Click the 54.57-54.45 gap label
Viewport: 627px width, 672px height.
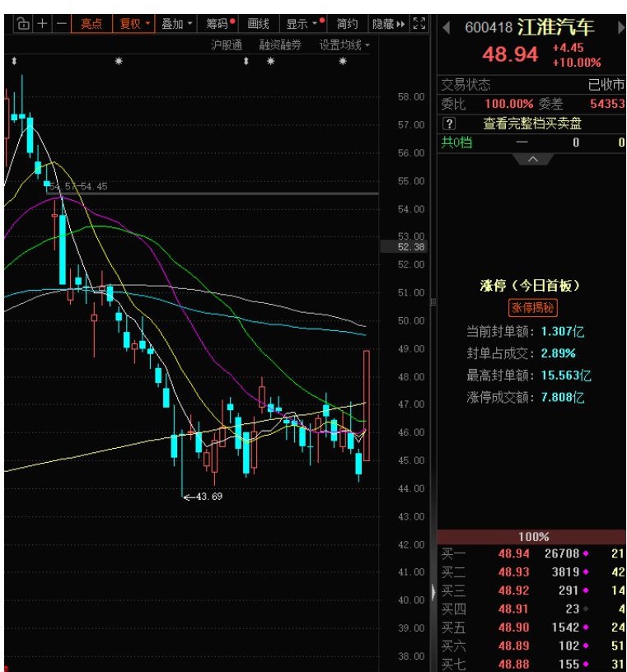pos(77,186)
